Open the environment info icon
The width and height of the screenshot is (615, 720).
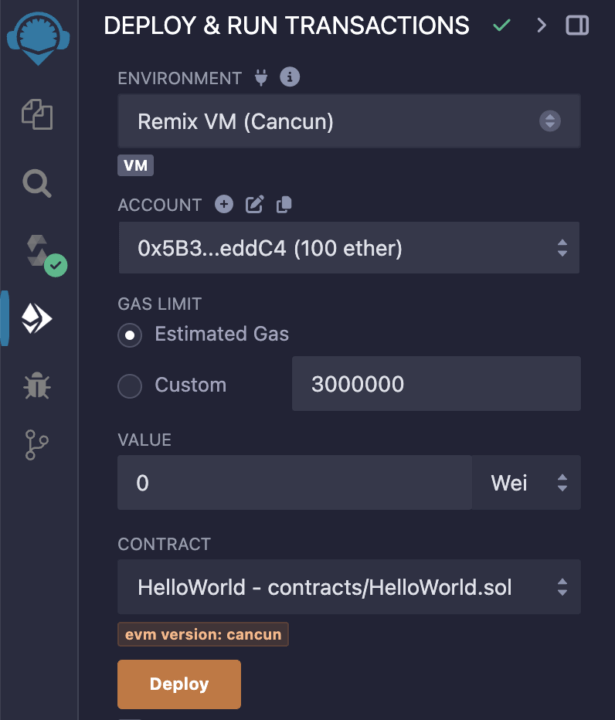pyautogui.click(x=290, y=77)
